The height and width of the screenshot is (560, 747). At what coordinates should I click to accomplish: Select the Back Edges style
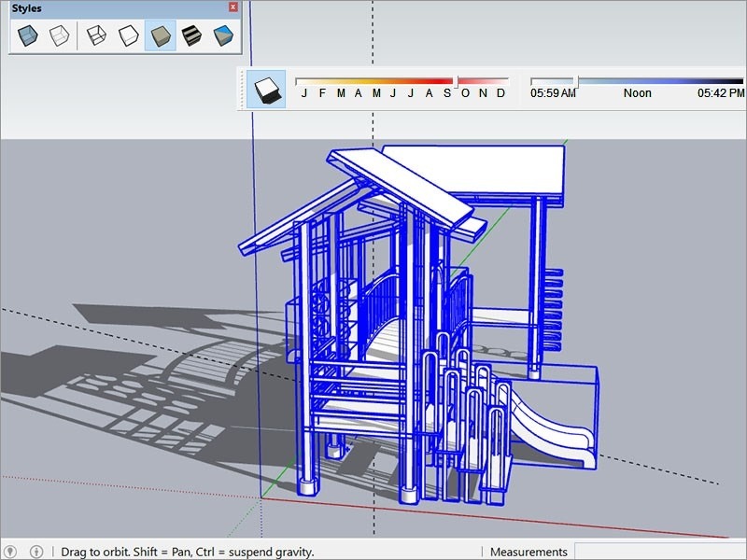tap(60, 35)
